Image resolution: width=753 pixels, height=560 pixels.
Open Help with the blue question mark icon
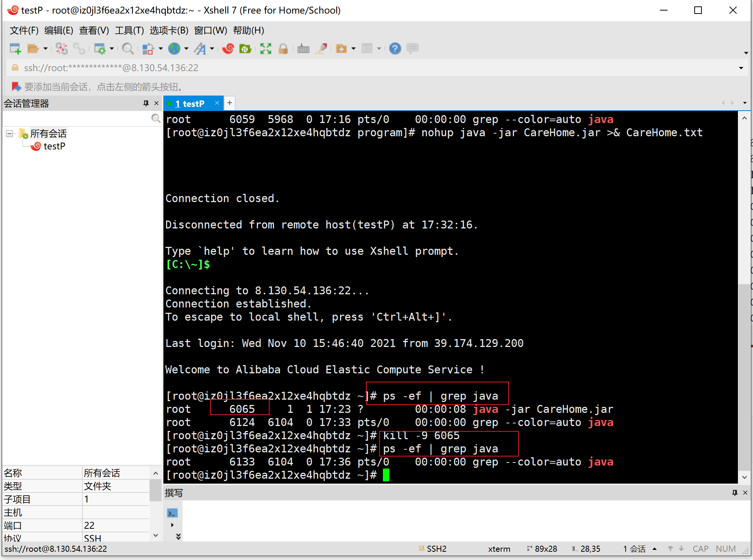pyautogui.click(x=395, y=49)
